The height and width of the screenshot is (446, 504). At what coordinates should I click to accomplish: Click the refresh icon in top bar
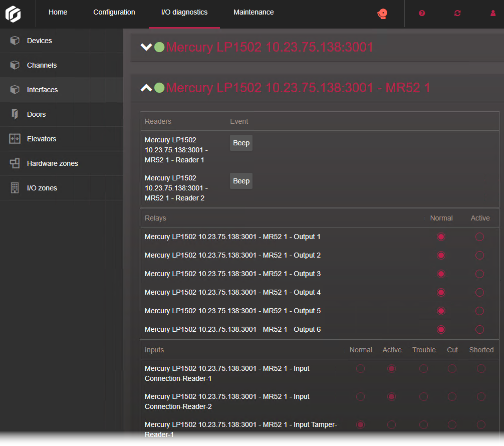point(457,14)
